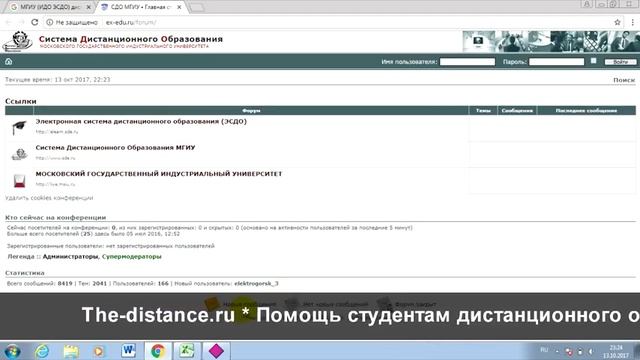
Task: Open newest user elektrogorsk_3 profile
Action: pos(256,283)
